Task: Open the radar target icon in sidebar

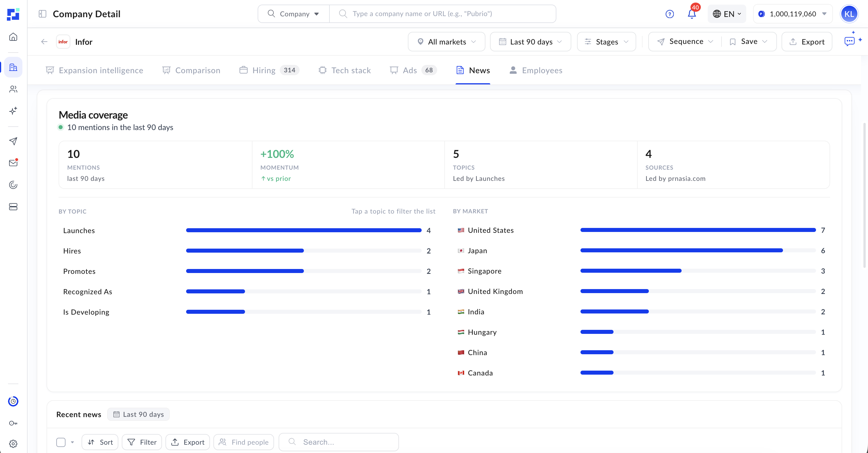Action: (13, 185)
